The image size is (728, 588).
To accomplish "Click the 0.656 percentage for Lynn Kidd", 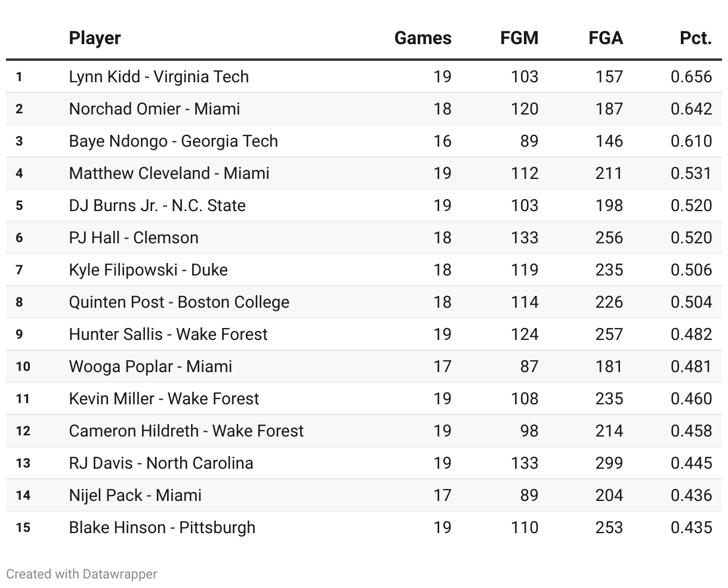I will (691, 76).
